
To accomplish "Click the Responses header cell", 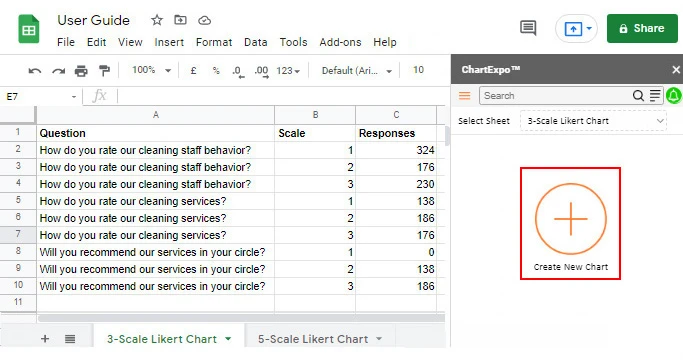I will 396,133.
